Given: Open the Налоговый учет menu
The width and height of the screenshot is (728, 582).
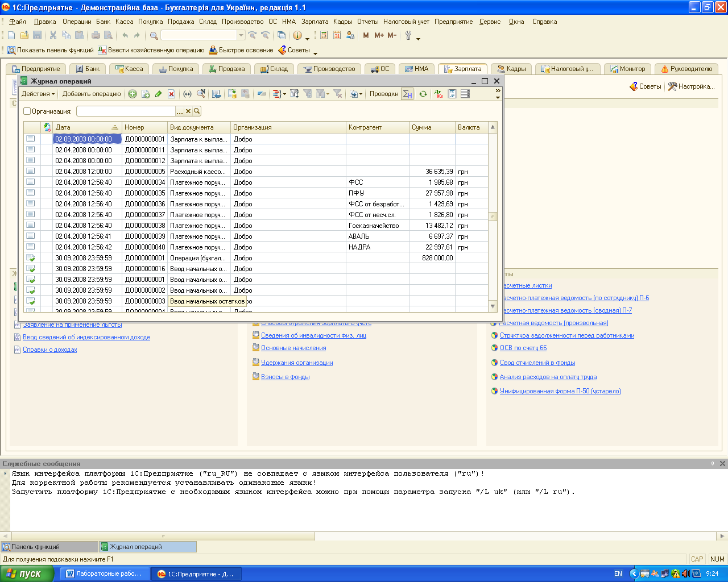Looking at the screenshot, I should (406, 22).
